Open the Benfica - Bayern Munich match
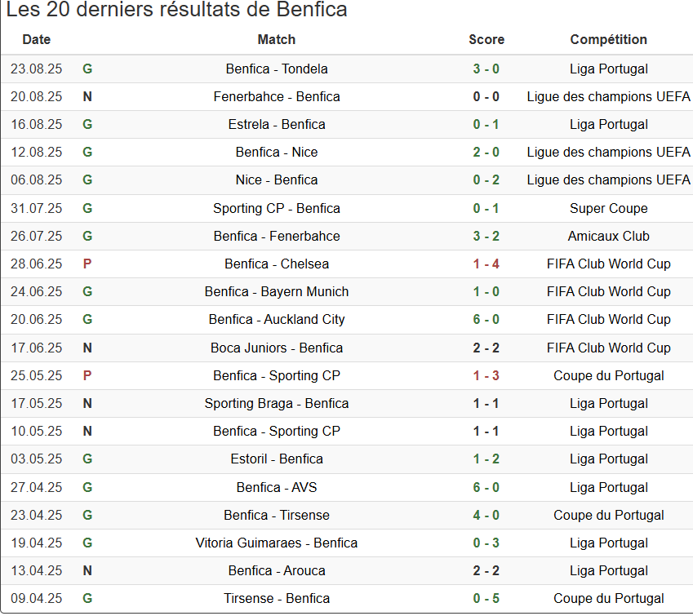 point(277,291)
